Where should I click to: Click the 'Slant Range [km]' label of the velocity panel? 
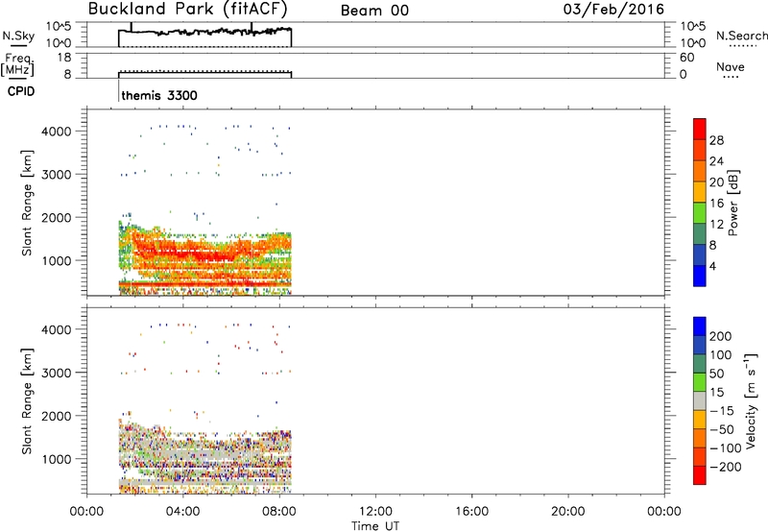point(27,401)
